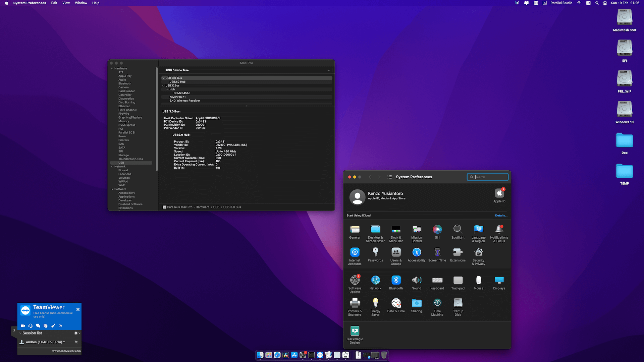The image size is (644, 362).
Task: Open Trackpad preferences pane
Action: [x=458, y=283]
